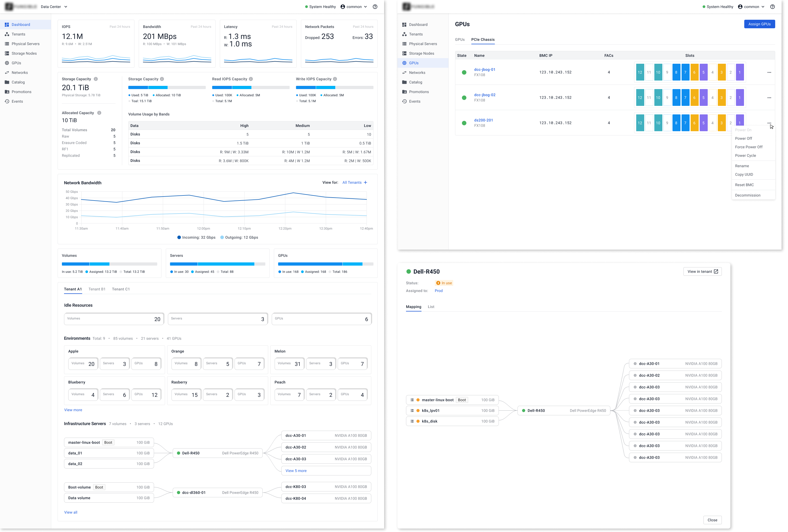Viewport: 788px width, 532px height.
Task: Click the help icon in the Dashboard window header
Action: [375, 7]
